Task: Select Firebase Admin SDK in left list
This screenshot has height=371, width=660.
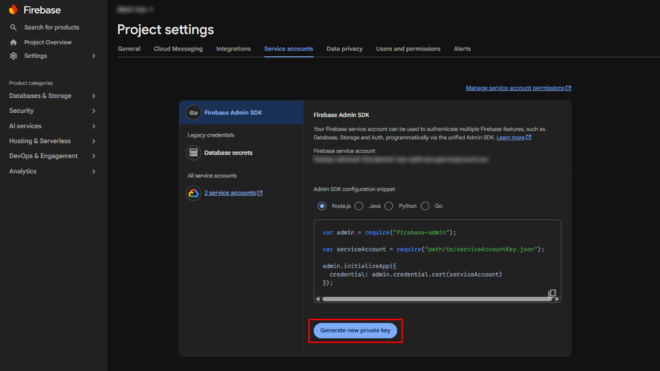Action: pyautogui.click(x=241, y=112)
